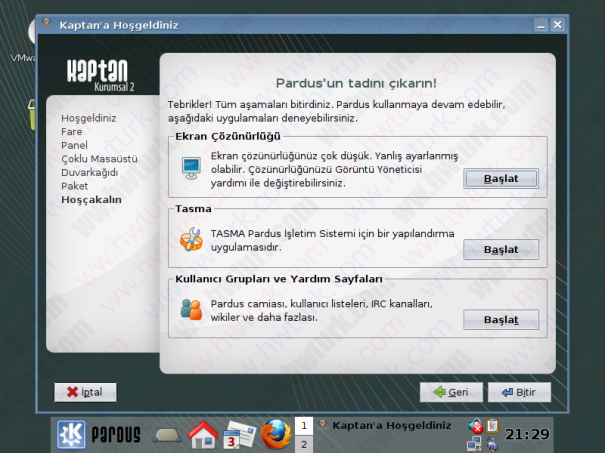Screen dimensions: 605x453
Task: Start TASMA configuration with its Başlat button
Action: pyautogui.click(x=501, y=250)
